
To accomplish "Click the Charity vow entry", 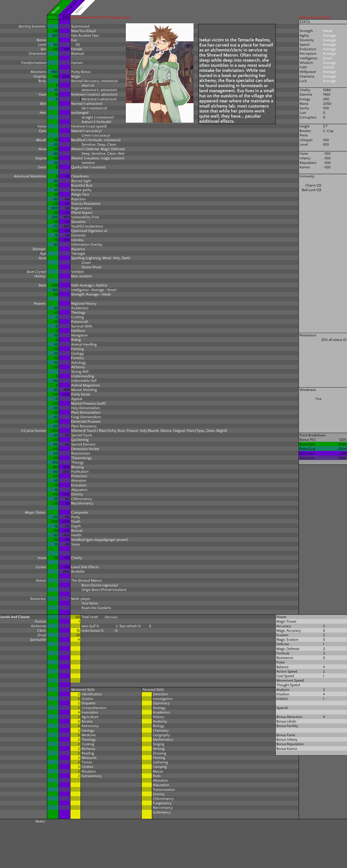I will (x=77, y=558).
